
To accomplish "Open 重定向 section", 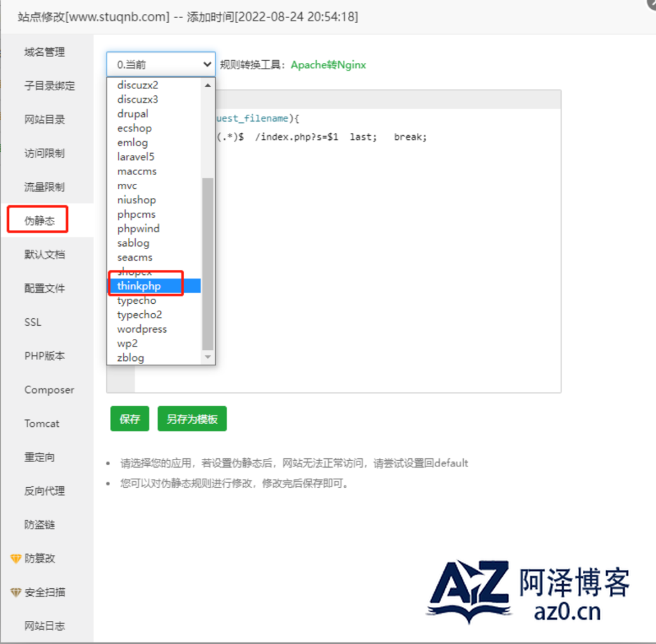I will [x=39, y=458].
